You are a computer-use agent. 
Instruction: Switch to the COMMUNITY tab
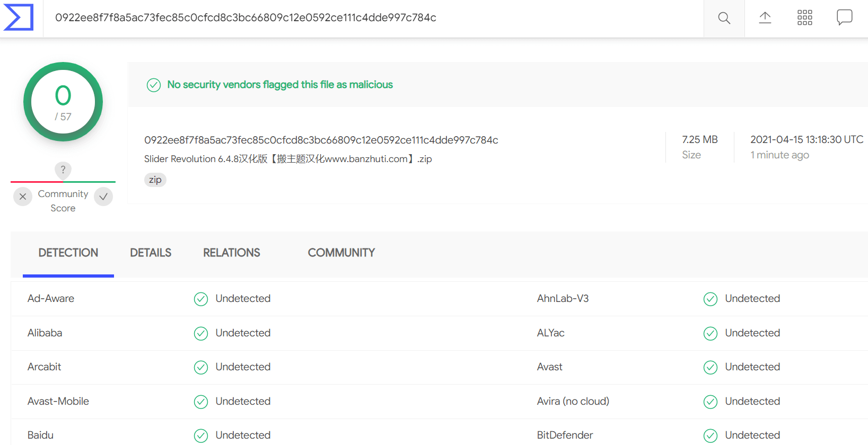(x=341, y=253)
